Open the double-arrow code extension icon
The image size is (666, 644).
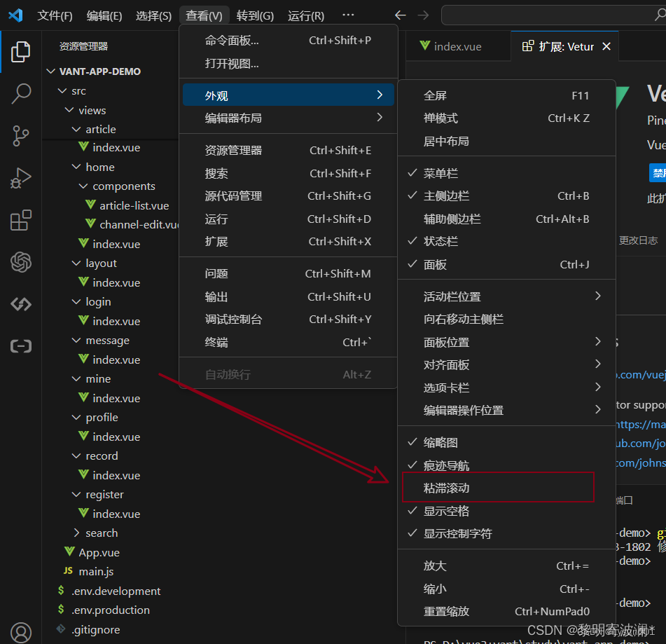click(x=20, y=304)
